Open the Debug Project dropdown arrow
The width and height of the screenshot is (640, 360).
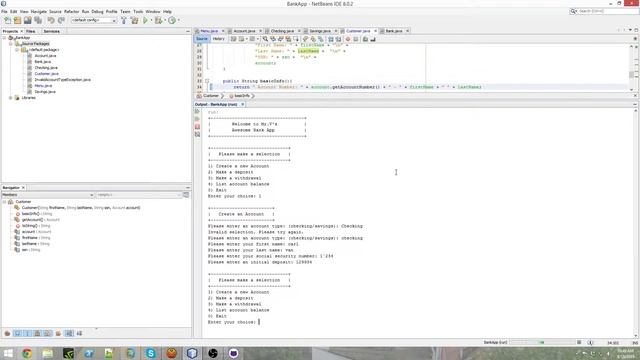pyautogui.click(x=164, y=20)
